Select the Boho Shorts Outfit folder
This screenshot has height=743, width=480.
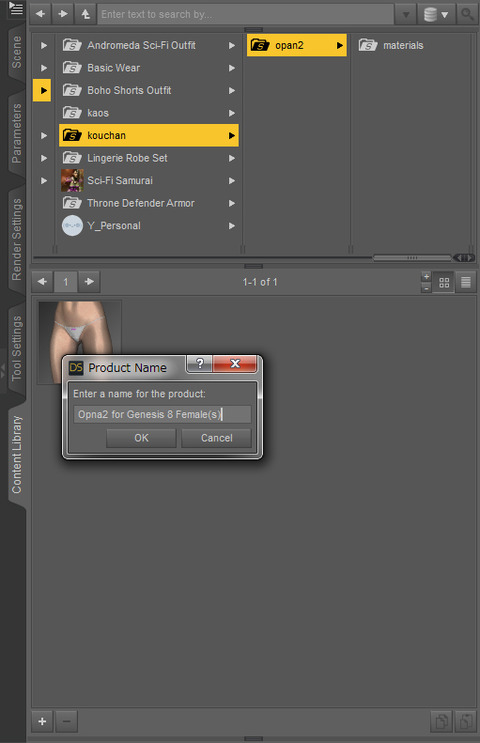pyautogui.click(x=149, y=91)
